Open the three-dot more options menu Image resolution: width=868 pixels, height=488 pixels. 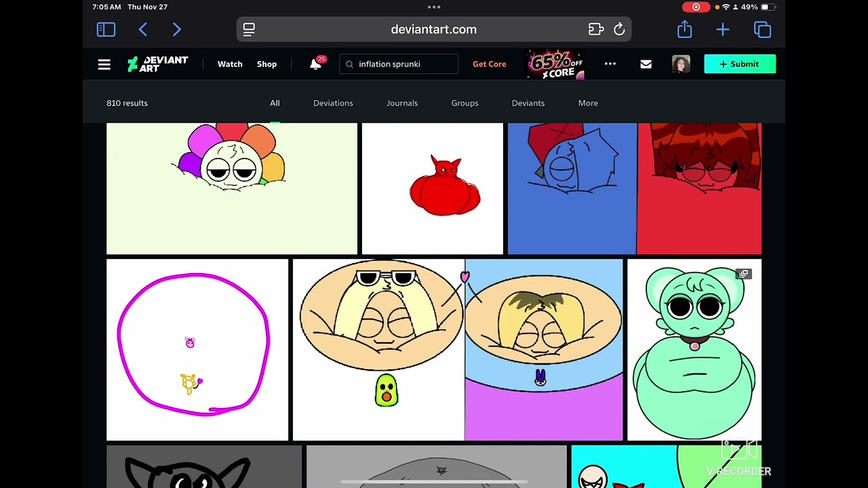[610, 64]
